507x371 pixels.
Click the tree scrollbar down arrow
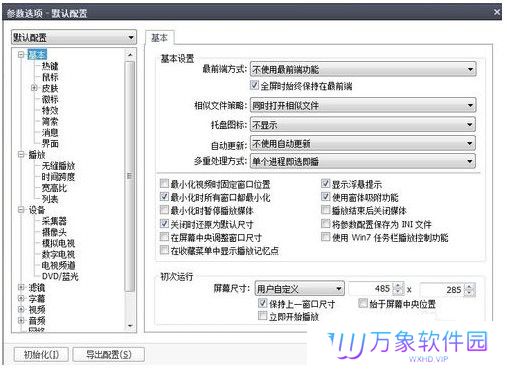click(130, 326)
